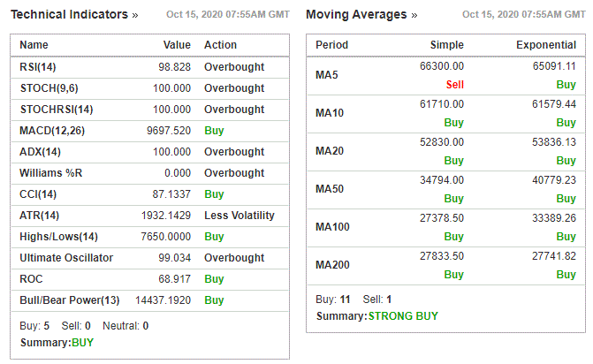This screenshot has width=593, height=364.
Task: Click the RSI value 98.828
Action: click(174, 67)
